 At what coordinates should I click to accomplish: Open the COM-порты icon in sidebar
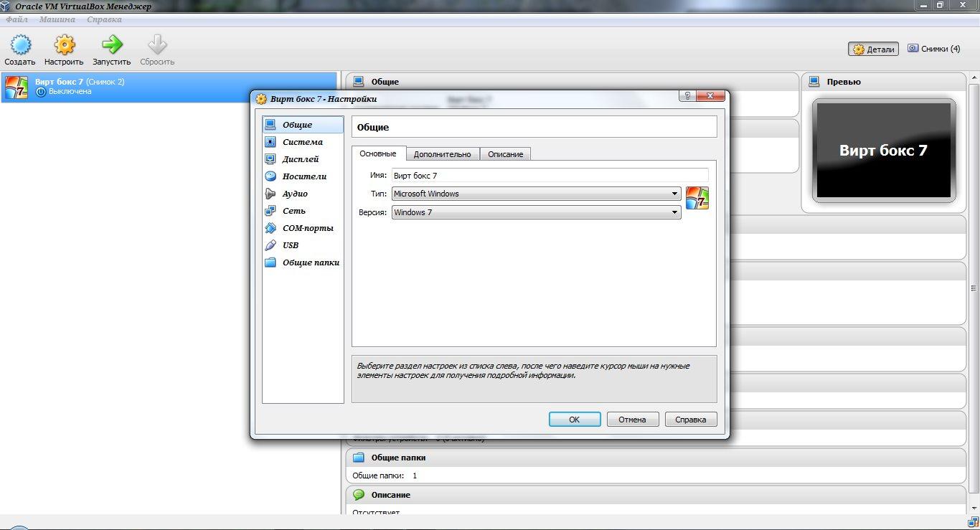tap(270, 228)
